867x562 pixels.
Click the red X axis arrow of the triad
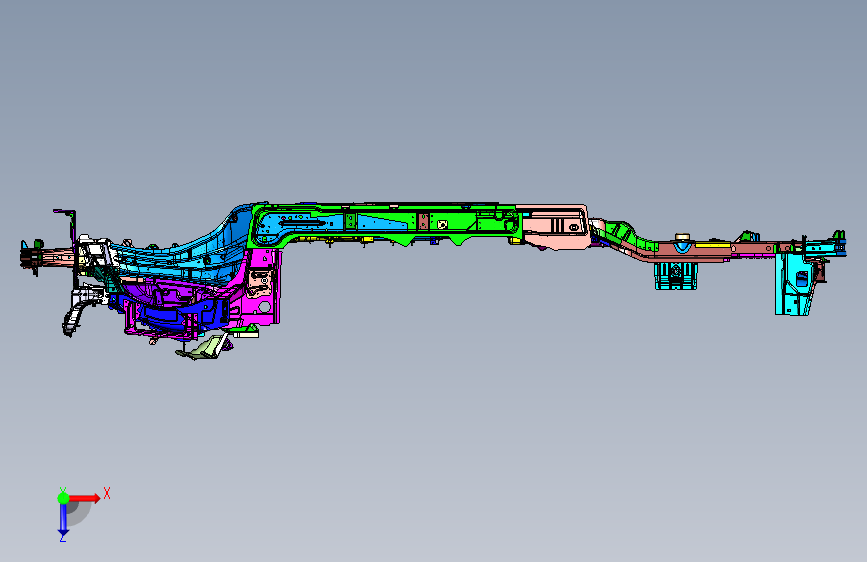[x=85, y=498]
